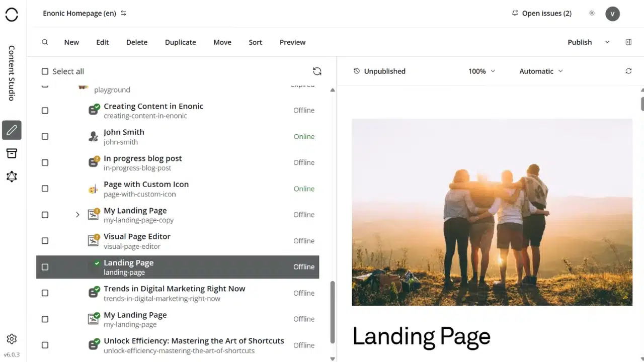Expand the My Landing Page copy tree node

coord(77,215)
